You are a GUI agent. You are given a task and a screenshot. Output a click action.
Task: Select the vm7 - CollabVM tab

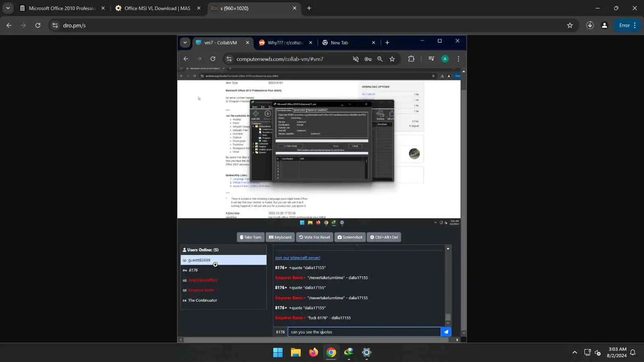[221, 43]
